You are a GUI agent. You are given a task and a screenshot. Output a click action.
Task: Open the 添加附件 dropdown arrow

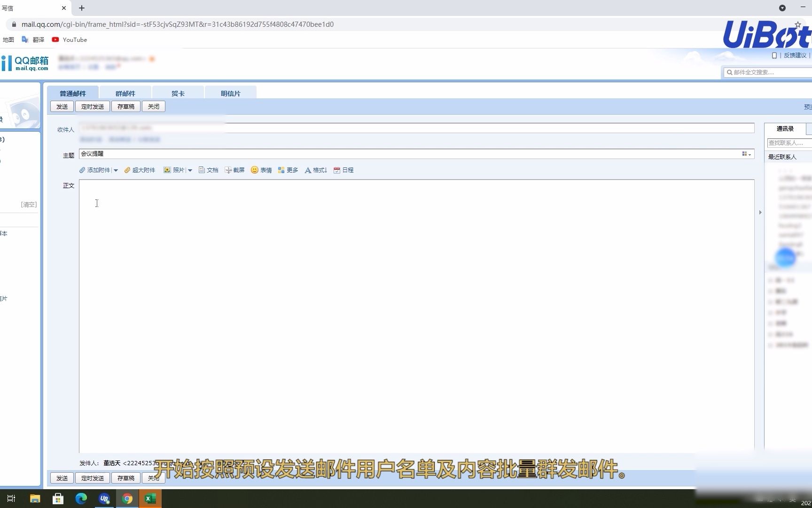tap(116, 170)
